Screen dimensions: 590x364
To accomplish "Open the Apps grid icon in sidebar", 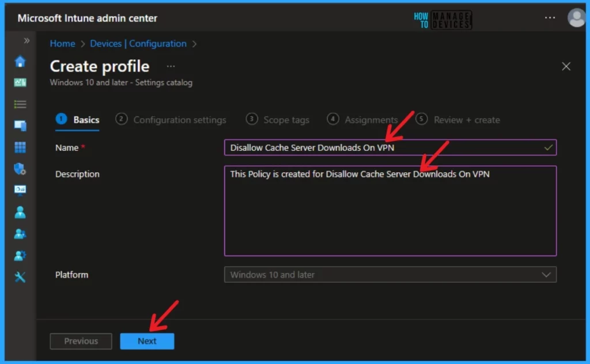I will pyautogui.click(x=20, y=147).
